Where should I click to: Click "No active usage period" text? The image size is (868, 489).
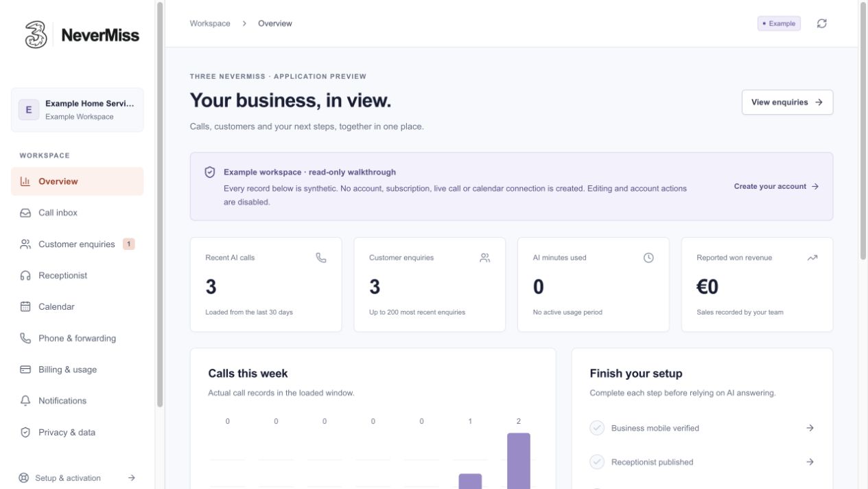(567, 312)
